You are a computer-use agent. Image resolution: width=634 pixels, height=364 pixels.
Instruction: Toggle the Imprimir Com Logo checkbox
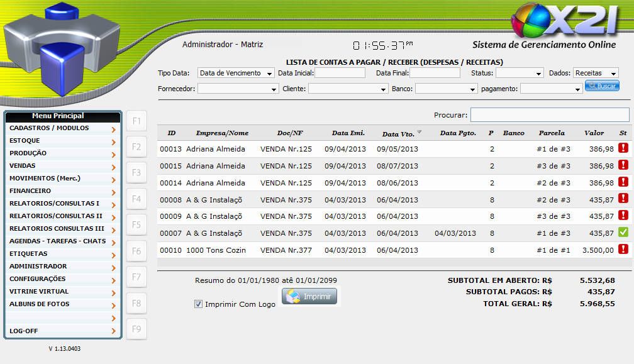[199, 304]
